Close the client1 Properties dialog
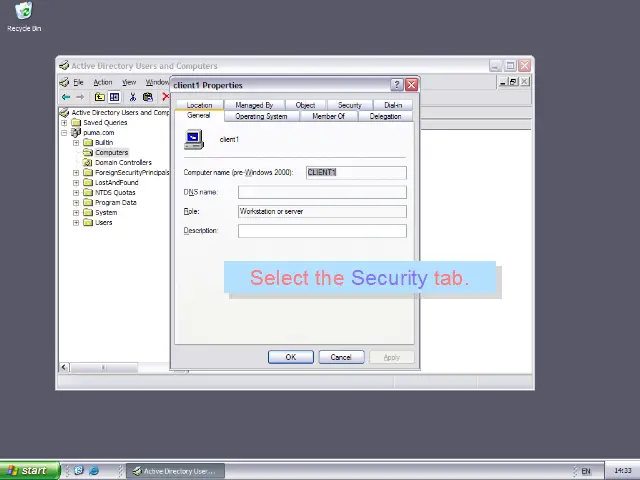This screenshot has height=480, width=640. click(411, 84)
